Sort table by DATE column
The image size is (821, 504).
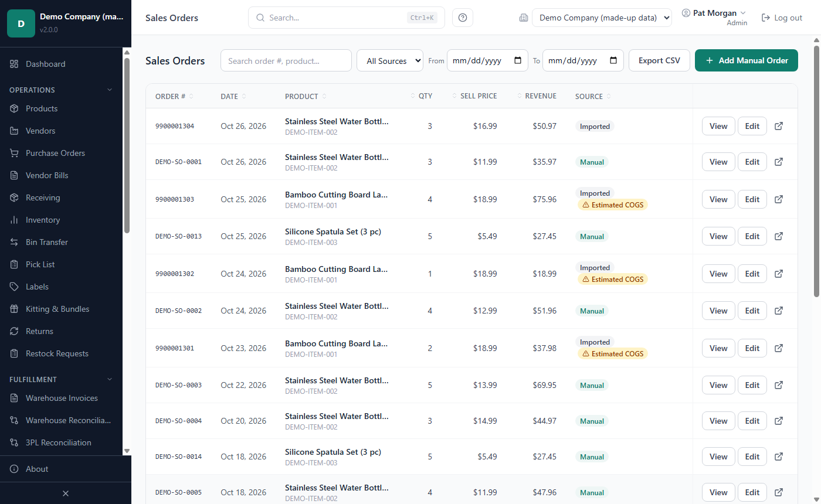233,96
